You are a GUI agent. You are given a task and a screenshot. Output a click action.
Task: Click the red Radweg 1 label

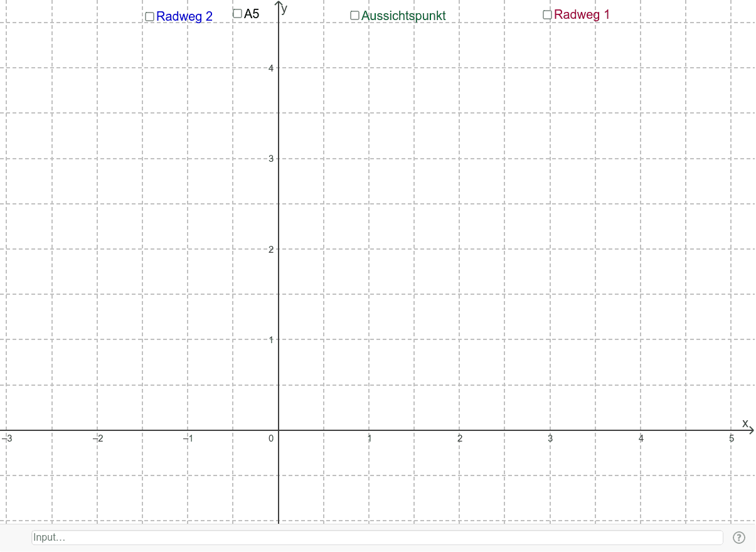coord(582,14)
